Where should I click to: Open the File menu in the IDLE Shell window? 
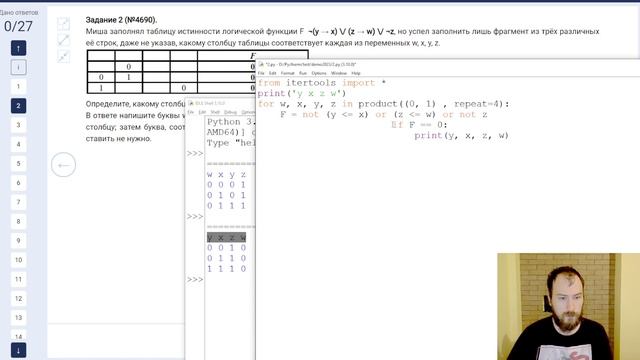(x=191, y=112)
